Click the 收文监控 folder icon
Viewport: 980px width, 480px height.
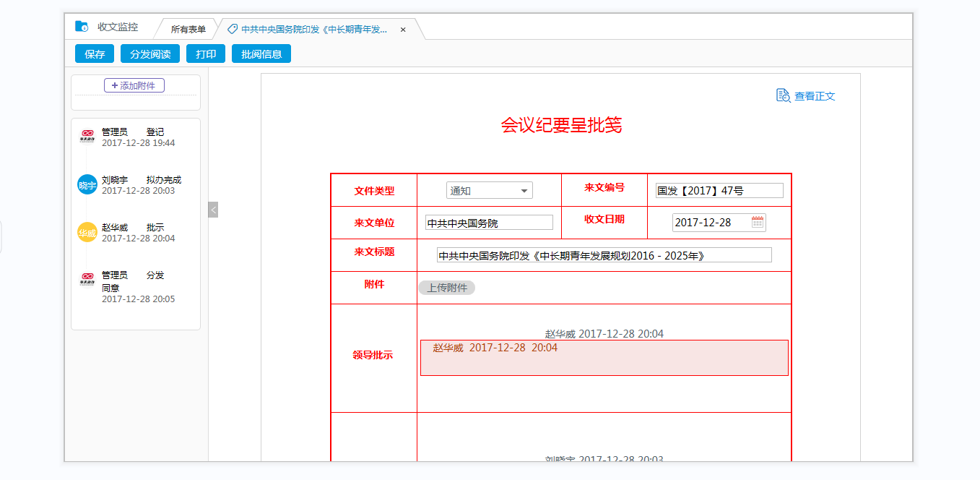(82, 27)
